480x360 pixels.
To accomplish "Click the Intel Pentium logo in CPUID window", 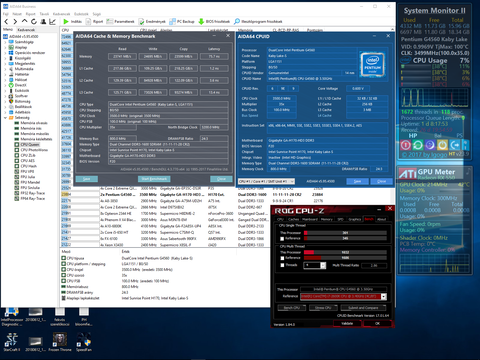I will 372,64.
